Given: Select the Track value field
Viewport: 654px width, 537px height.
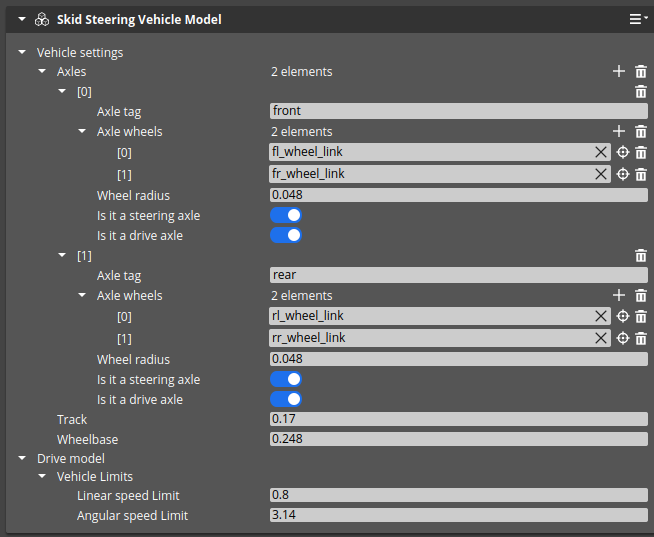Looking at the screenshot, I should (x=458, y=419).
